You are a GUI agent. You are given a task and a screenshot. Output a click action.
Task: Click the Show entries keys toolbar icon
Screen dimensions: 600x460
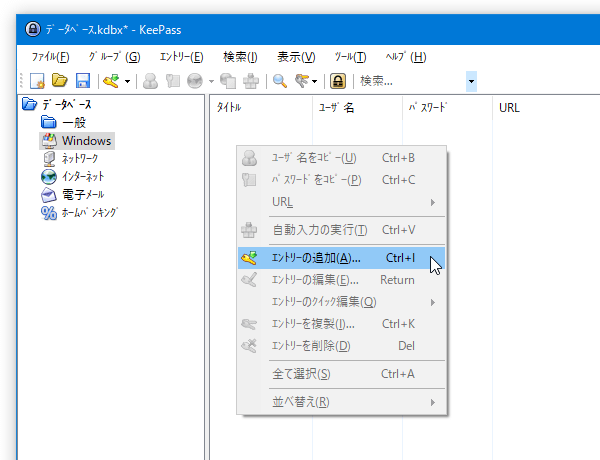[302, 81]
